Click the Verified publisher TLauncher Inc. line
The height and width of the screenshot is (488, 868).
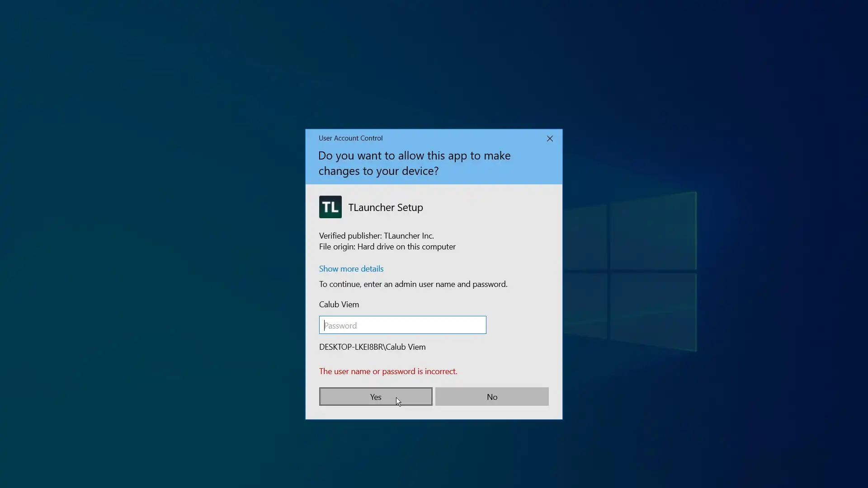(x=376, y=236)
